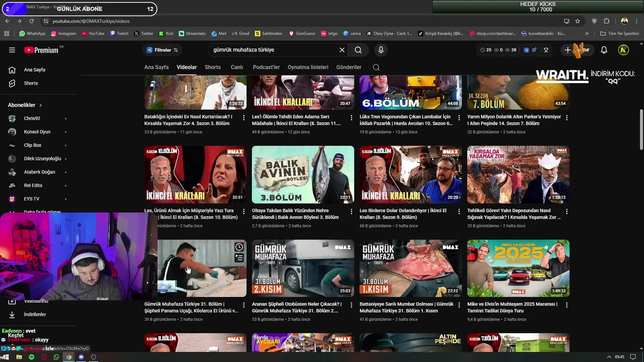Open WhatsApp bookmark

pyautogui.click(x=32, y=34)
